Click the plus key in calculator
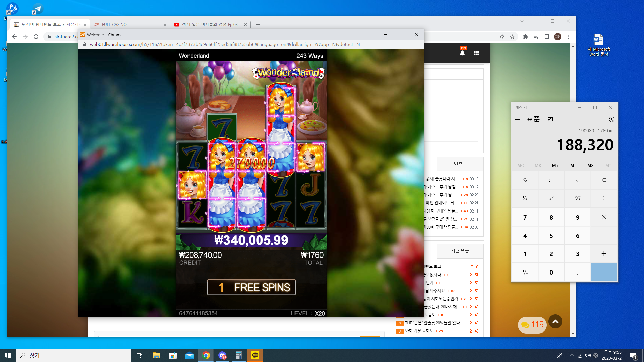Image resolution: width=644 pixels, height=362 pixels. coord(604,254)
